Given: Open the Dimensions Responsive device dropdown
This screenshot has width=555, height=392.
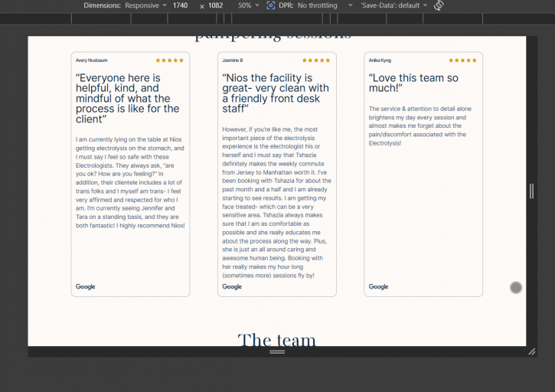Looking at the screenshot, I should pyautogui.click(x=145, y=5).
